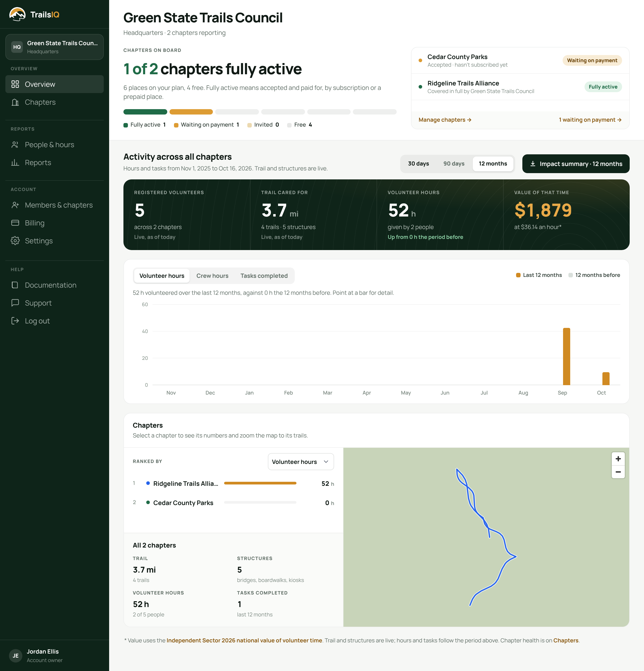
Task: Open the Green State Trails Council switcher
Action: click(x=54, y=47)
